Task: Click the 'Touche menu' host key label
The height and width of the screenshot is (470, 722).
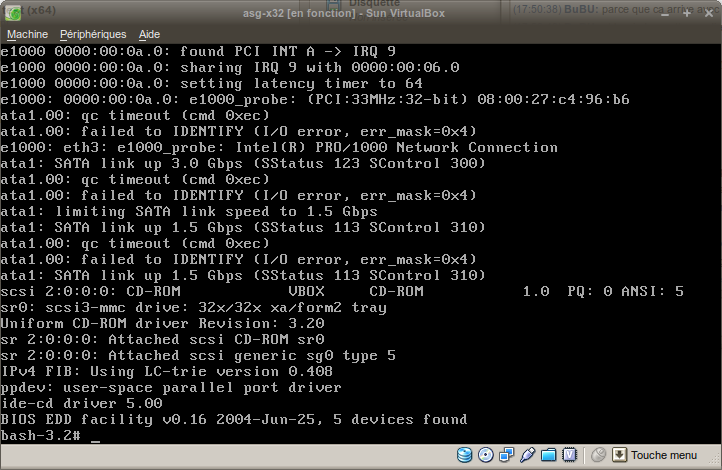Action: point(664,455)
